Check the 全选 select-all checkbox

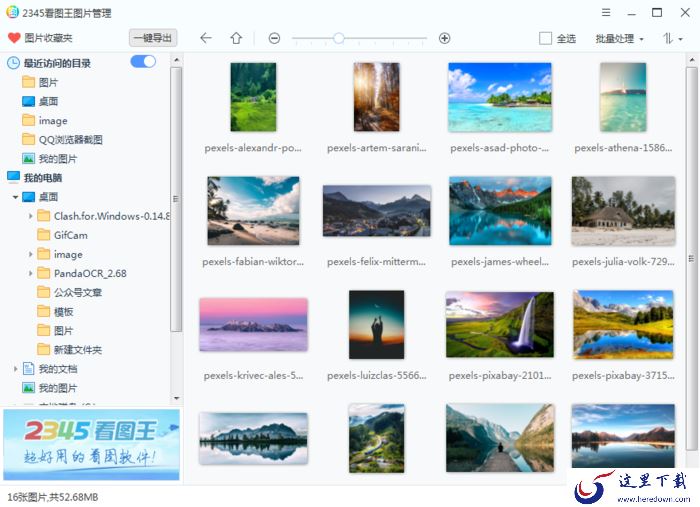pos(545,38)
